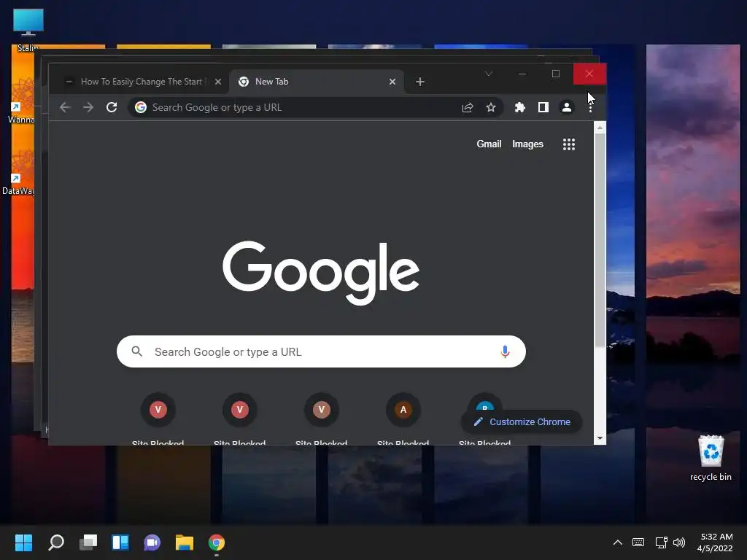This screenshot has height=560, width=747.
Task: Click the Chrome taskbar icon
Action: [x=216, y=542]
